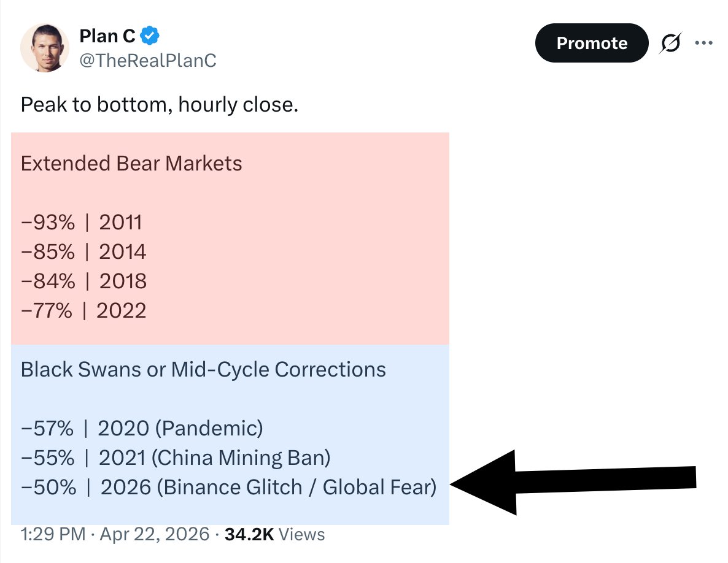Image resolution: width=728 pixels, height=563 pixels.
Task: Click the 2026 Binance Glitch line
Action: pos(228,488)
